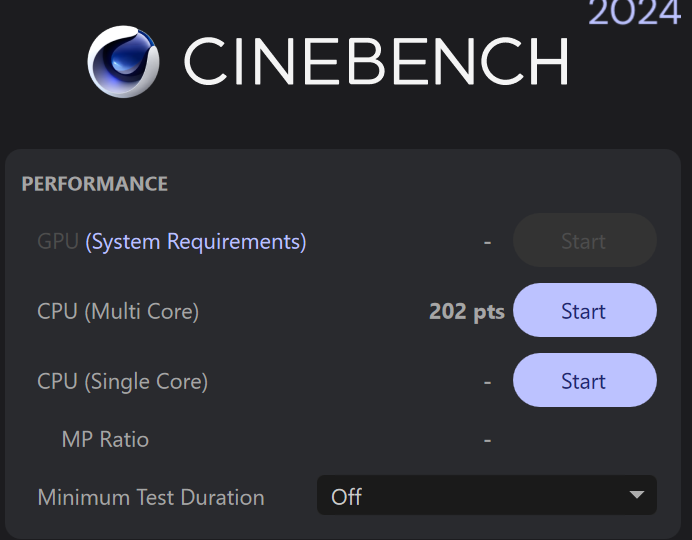Click the CINEBENCH title text
Viewport: 692px width, 540px height.
coord(375,62)
